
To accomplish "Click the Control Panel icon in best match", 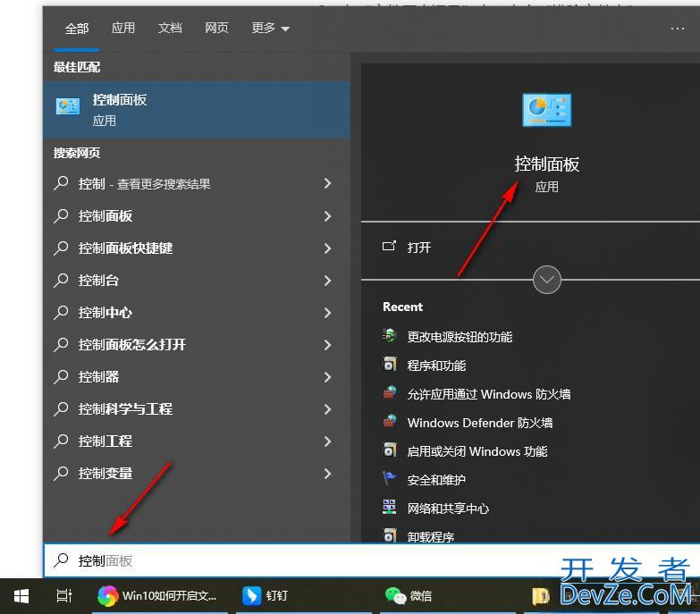I will [68, 106].
